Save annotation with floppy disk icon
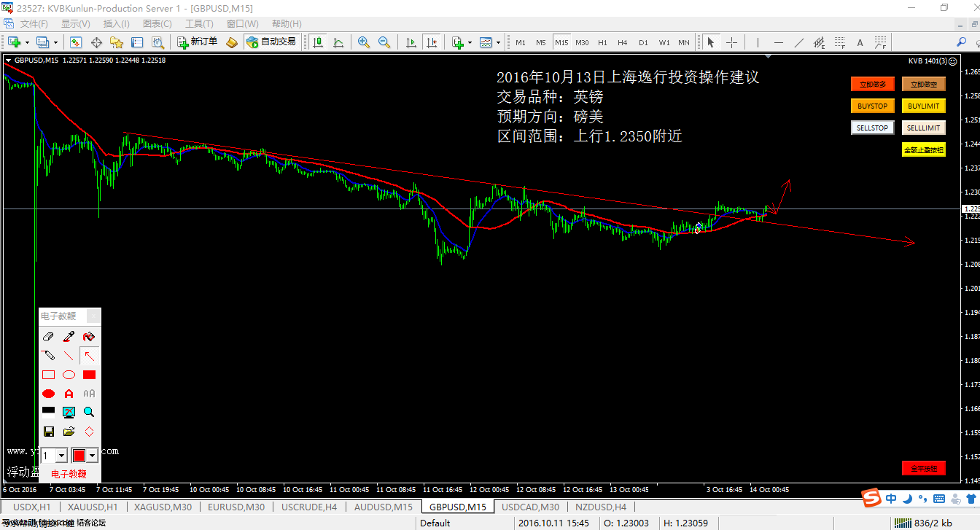This screenshot has width=980, height=530. 48,432
